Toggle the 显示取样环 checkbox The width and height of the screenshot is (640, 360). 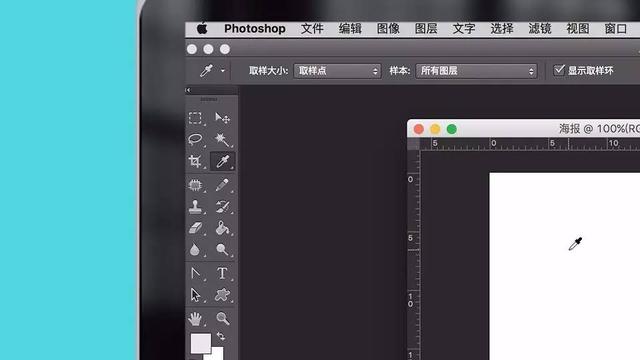[559, 70]
